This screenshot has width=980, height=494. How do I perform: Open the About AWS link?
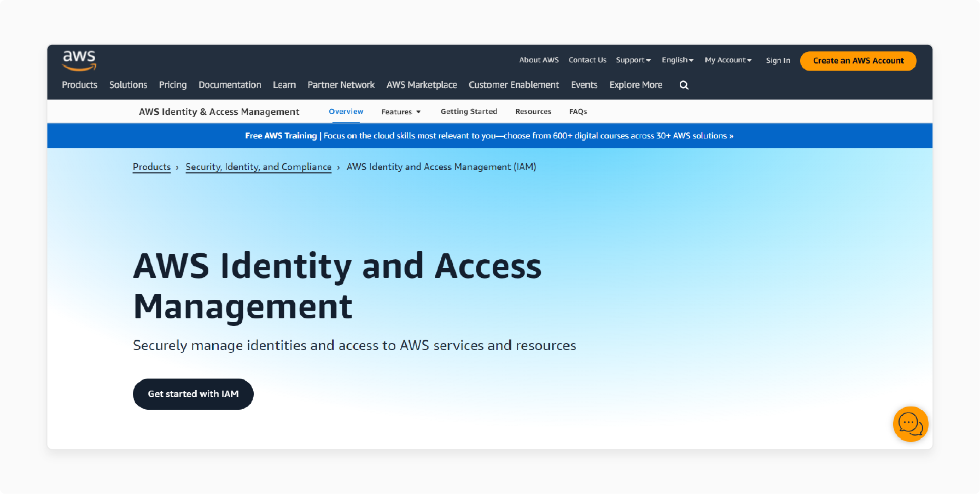pyautogui.click(x=539, y=60)
